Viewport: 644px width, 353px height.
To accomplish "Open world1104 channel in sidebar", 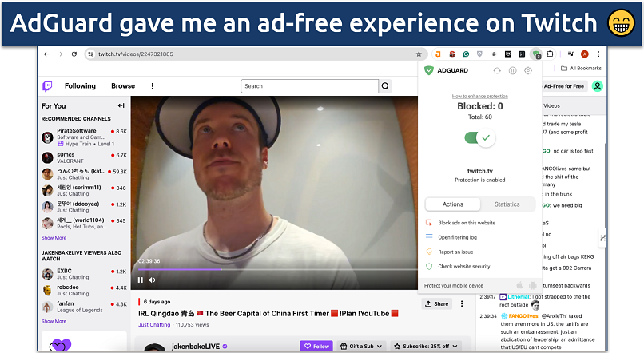I will coord(84,224).
